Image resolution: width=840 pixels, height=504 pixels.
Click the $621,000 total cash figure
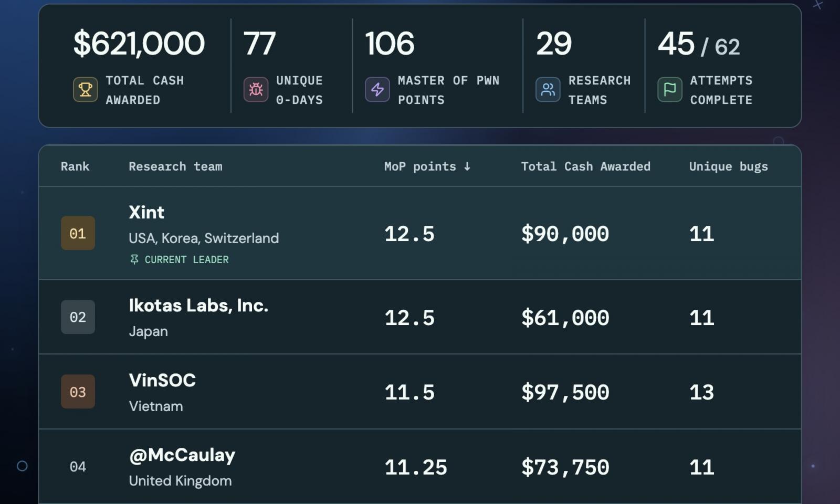139,43
